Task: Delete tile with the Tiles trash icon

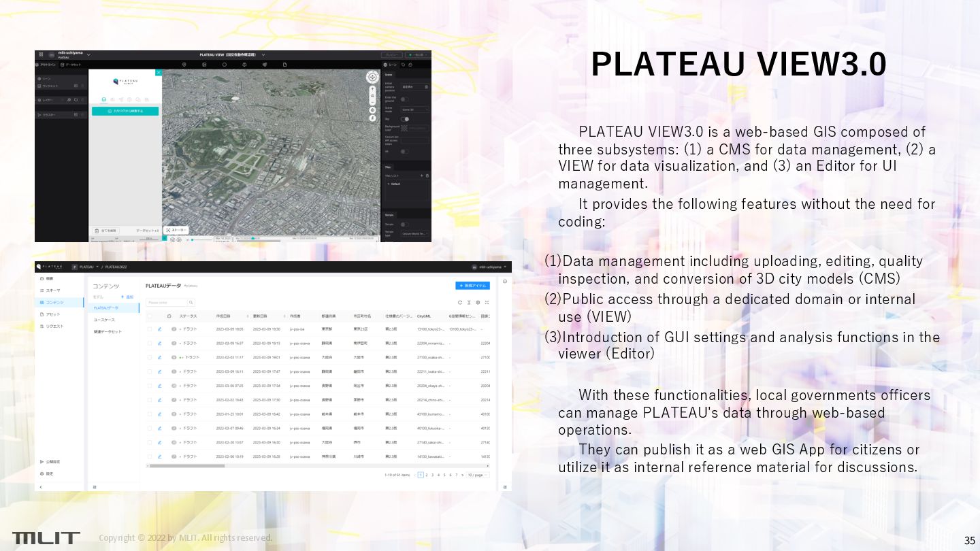Action: coord(427,176)
